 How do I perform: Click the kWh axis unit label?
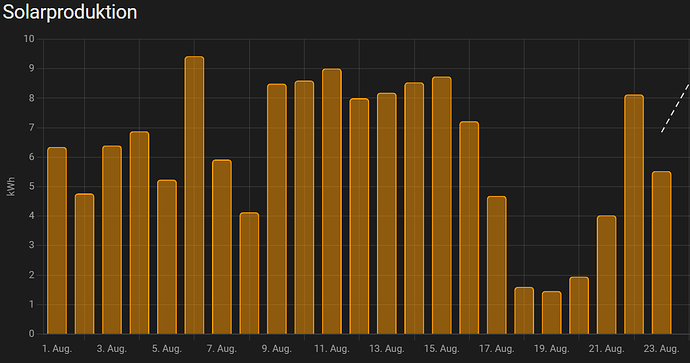(x=11, y=186)
